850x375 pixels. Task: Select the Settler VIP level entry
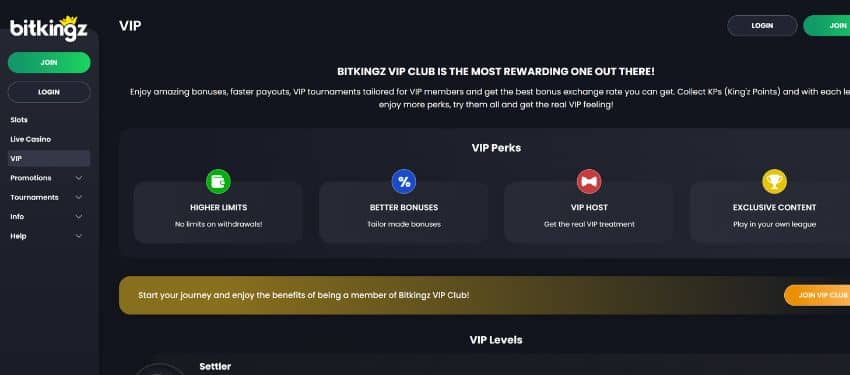215,367
